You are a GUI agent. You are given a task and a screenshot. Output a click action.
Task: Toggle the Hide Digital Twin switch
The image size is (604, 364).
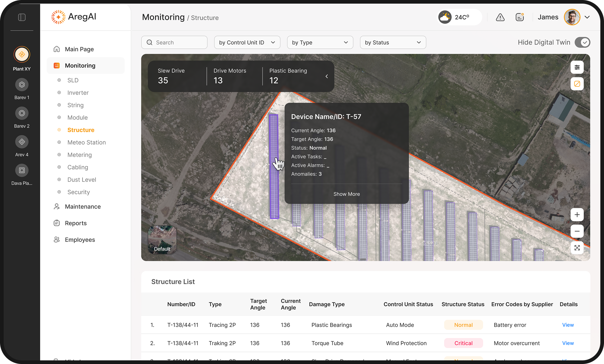click(x=582, y=42)
